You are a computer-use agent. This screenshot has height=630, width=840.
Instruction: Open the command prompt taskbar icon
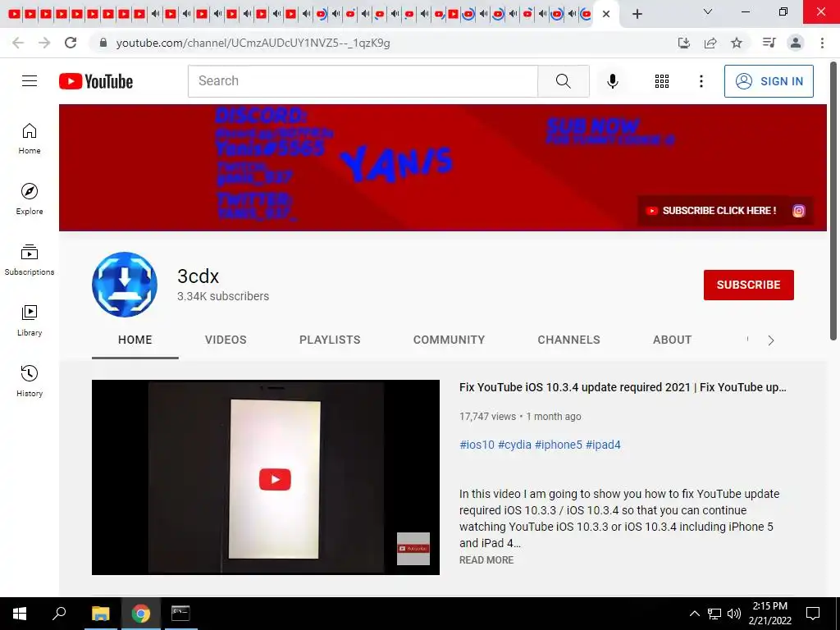[180, 614]
